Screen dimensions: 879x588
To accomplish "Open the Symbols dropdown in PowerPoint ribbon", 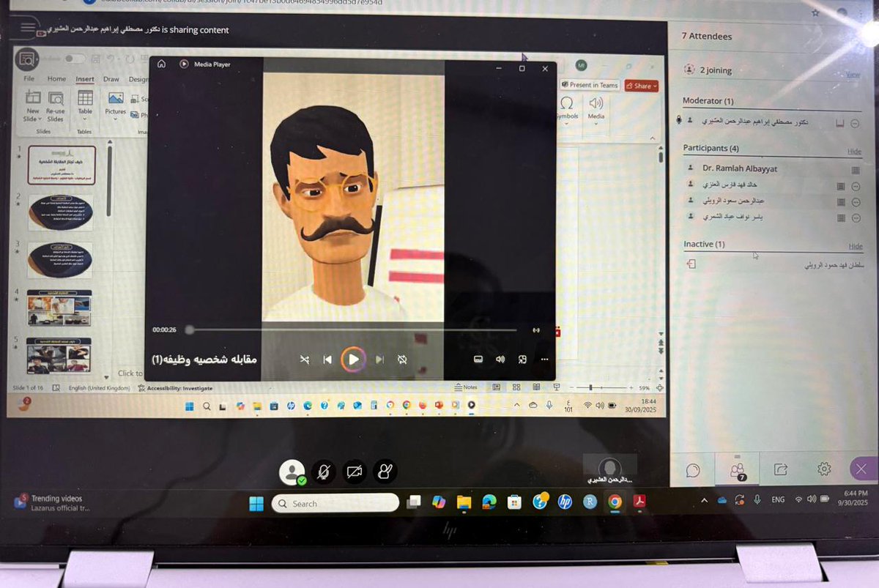I will pyautogui.click(x=566, y=110).
